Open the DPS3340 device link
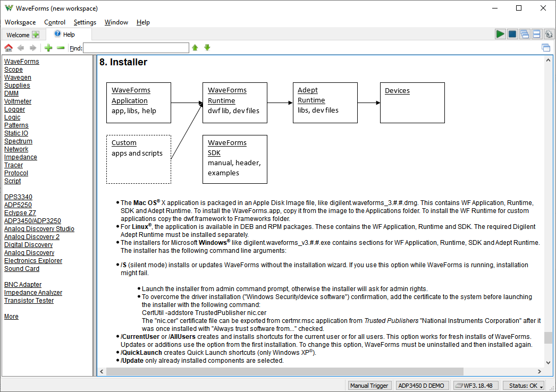This screenshot has width=556, height=392. [x=18, y=197]
